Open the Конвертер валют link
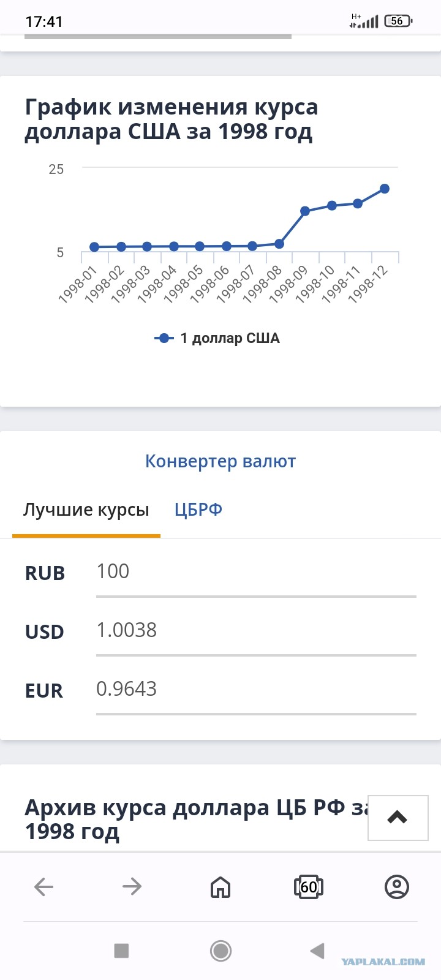441x980 pixels. coord(221,461)
